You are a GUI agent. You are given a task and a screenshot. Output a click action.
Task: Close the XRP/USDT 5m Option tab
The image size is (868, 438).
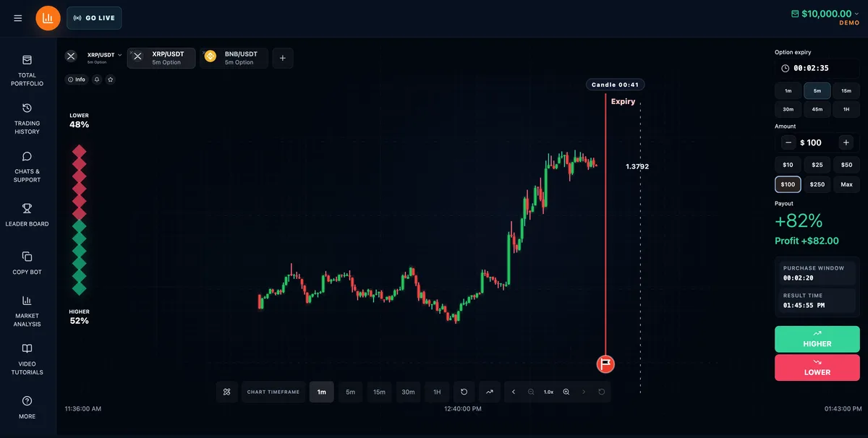pos(130,51)
